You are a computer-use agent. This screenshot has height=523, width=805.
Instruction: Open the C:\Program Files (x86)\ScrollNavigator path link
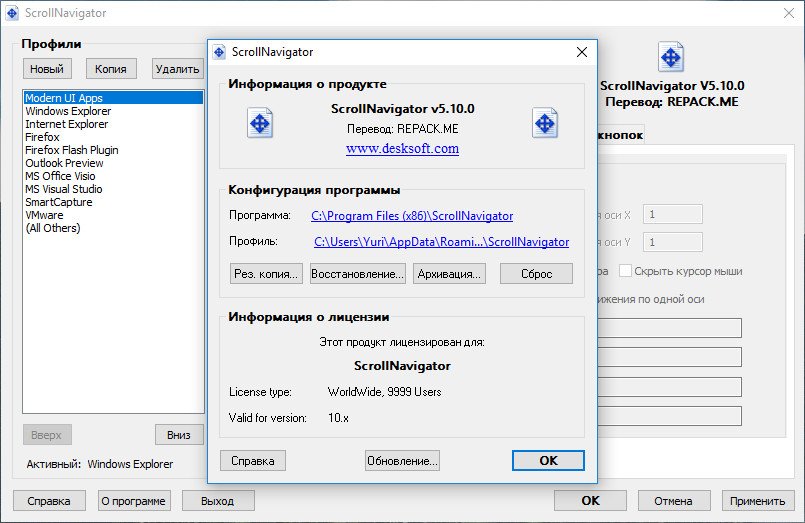(412, 216)
